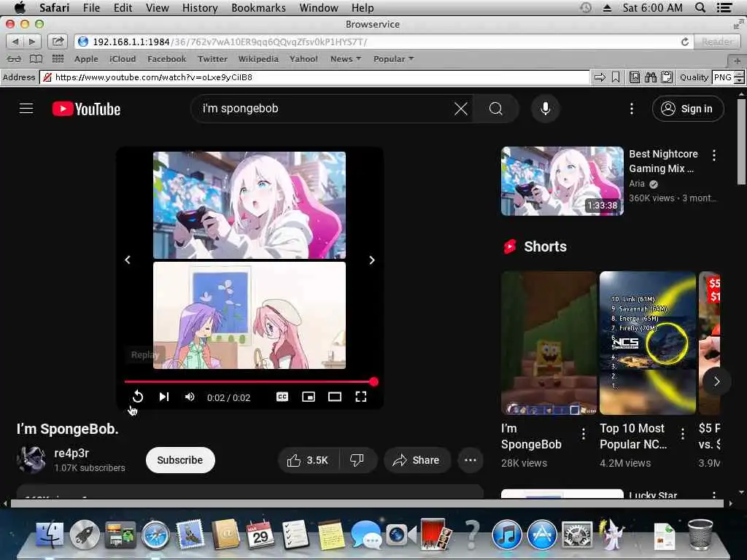Show more Shorts with the right chevron

(x=716, y=381)
